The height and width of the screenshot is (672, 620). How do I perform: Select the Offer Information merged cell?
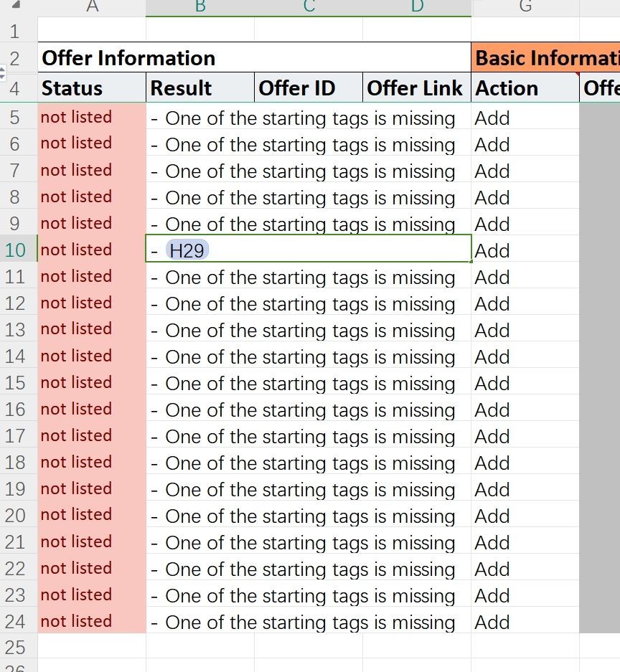(x=255, y=58)
